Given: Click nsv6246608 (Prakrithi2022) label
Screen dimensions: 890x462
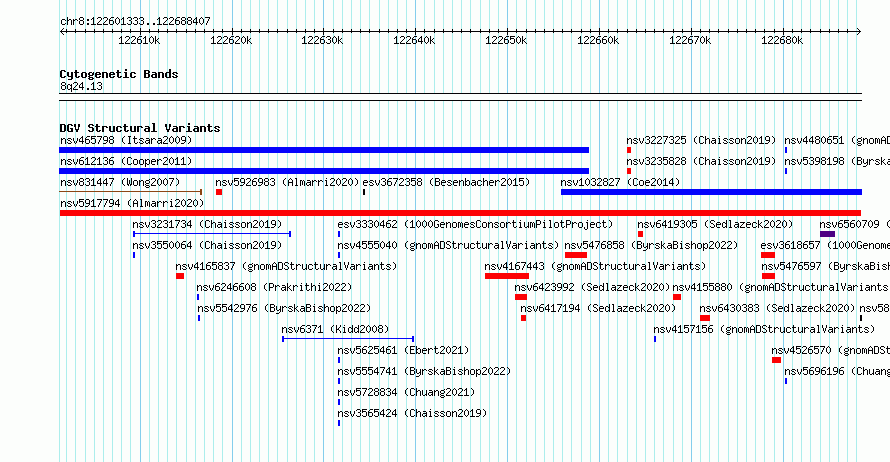Looking at the screenshot, I should tap(274, 287).
